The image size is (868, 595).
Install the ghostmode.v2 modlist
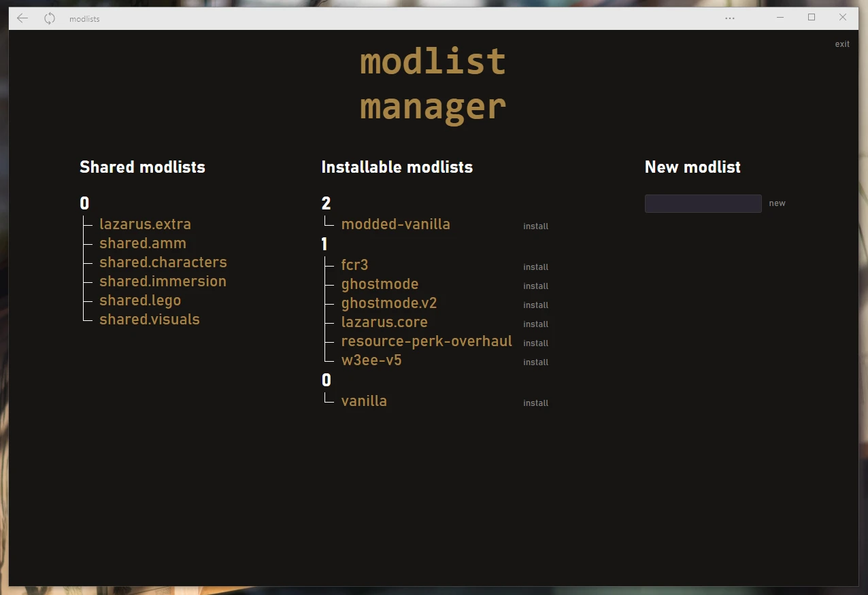pos(535,305)
